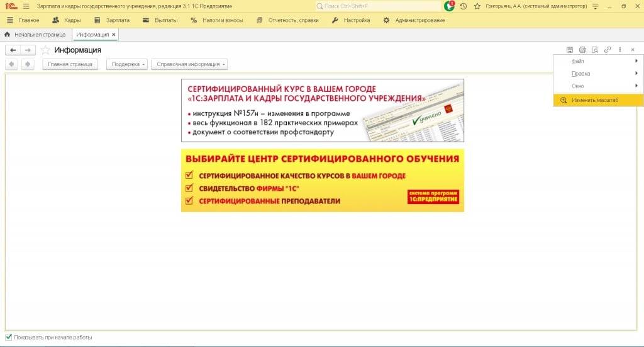Screen dimensions: 644x347
Task: Open the functions menu hamburger icon
Action: [26, 6]
